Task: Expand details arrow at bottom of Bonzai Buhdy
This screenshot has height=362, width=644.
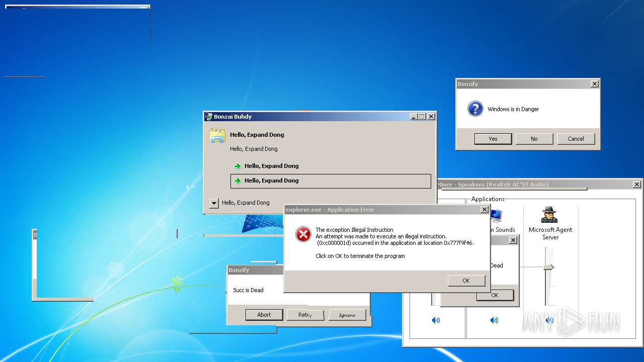Action: (x=214, y=203)
